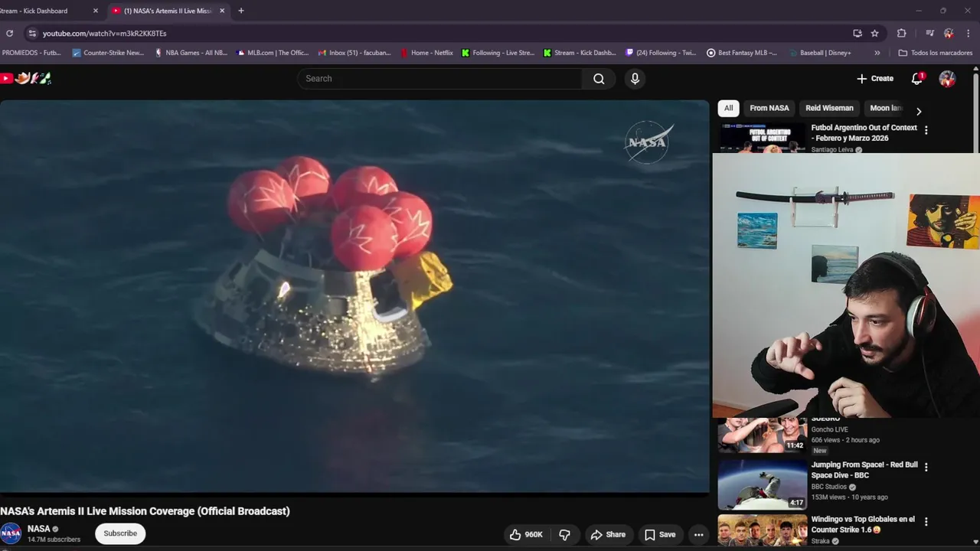Viewport: 980px width, 551px height.
Task: Close the NASA's Artemis II Live tab
Action: (x=222, y=11)
